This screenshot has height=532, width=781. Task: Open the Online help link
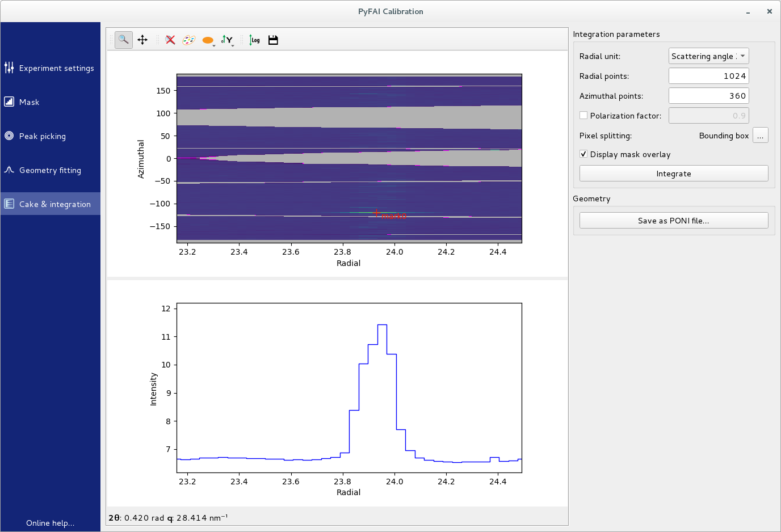click(x=50, y=523)
